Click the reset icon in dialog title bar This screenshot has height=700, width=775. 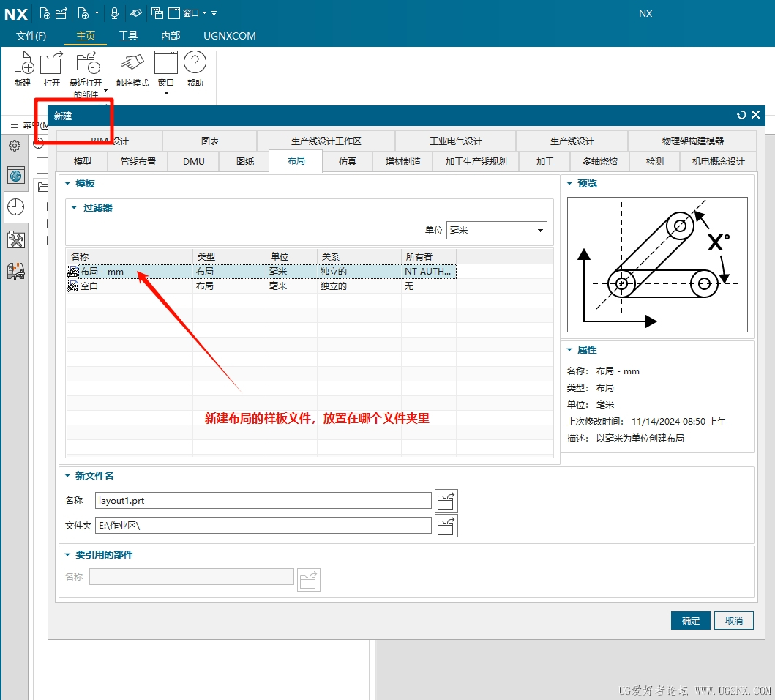pos(741,115)
